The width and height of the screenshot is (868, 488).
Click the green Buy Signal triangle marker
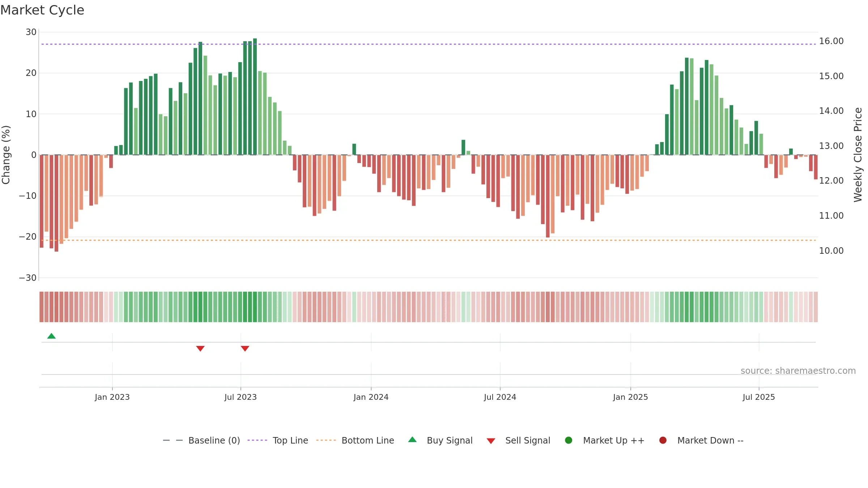(x=51, y=336)
